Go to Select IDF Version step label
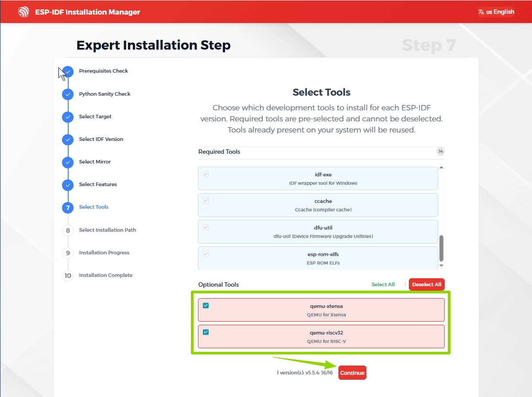This screenshot has height=397, width=532. (101, 139)
